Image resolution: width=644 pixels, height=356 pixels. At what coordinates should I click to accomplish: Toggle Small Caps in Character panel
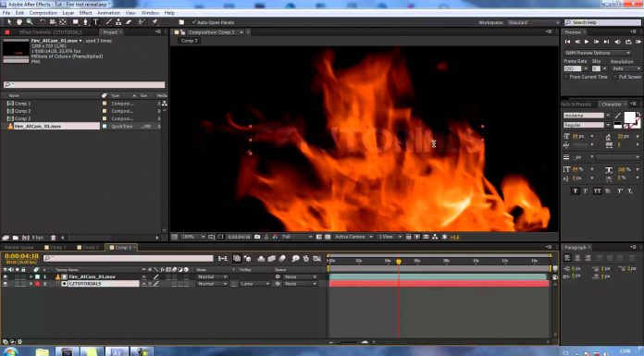click(x=607, y=190)
